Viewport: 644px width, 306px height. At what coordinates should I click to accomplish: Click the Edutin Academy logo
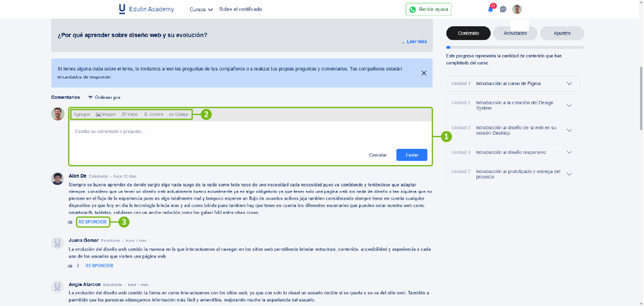[146, 9]
